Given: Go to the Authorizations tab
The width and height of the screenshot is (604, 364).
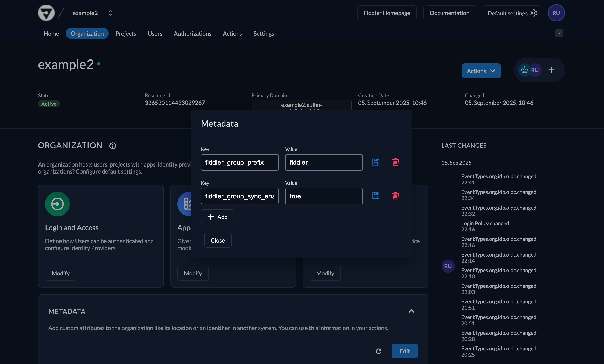Looking at the screenshot, I should click(x=192, y=34).
